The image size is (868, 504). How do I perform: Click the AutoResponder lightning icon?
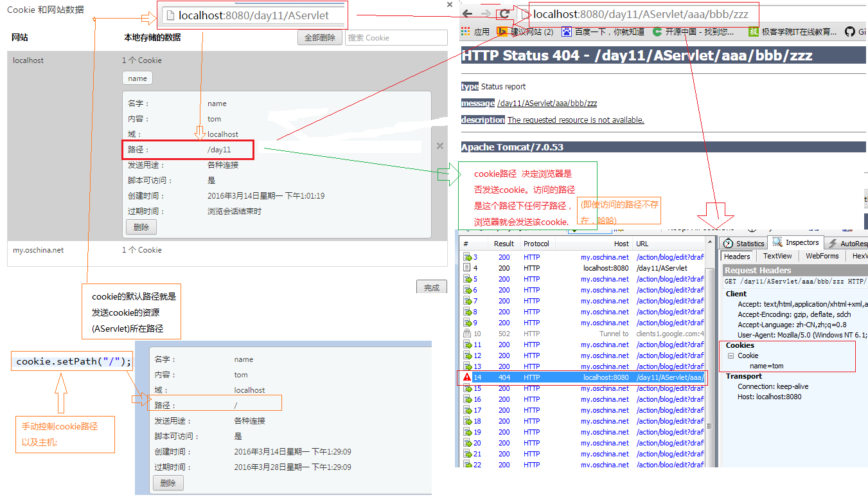click(833, 244)
